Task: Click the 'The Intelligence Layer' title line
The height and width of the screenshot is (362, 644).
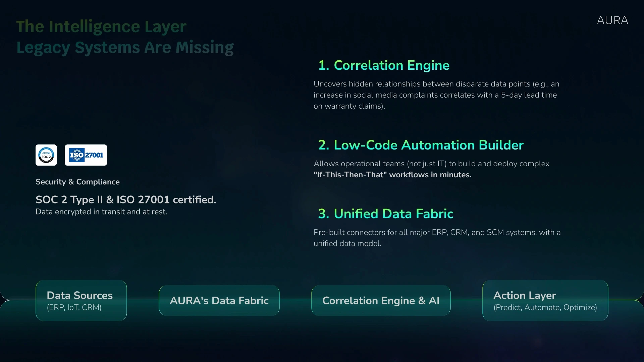Action: pyautogui.click(x=101, y=26)
